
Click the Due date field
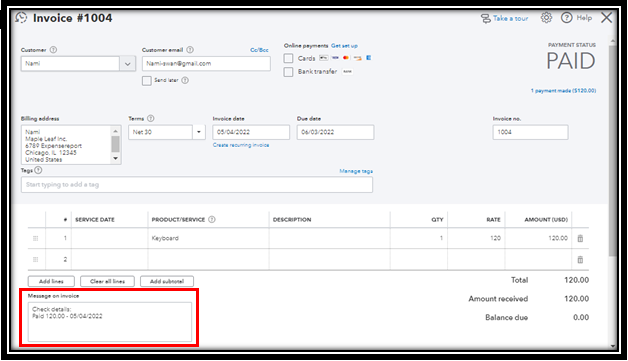pos(336,132)
